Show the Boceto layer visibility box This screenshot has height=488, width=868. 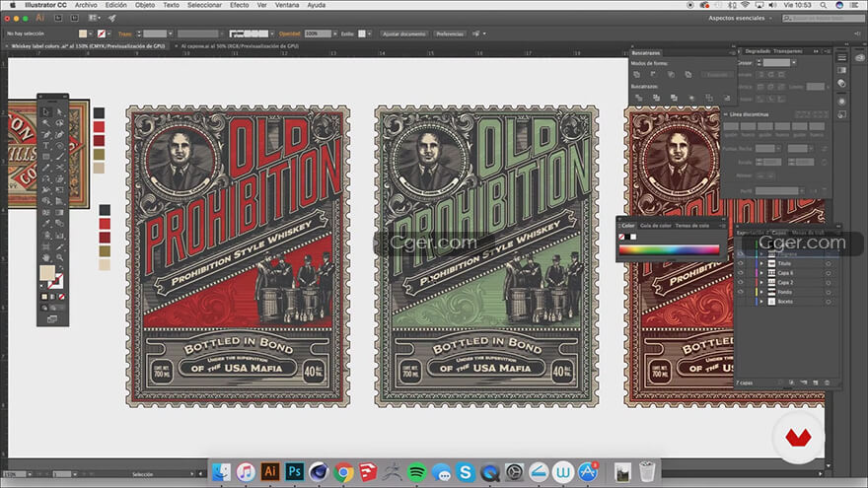point(741,302)
